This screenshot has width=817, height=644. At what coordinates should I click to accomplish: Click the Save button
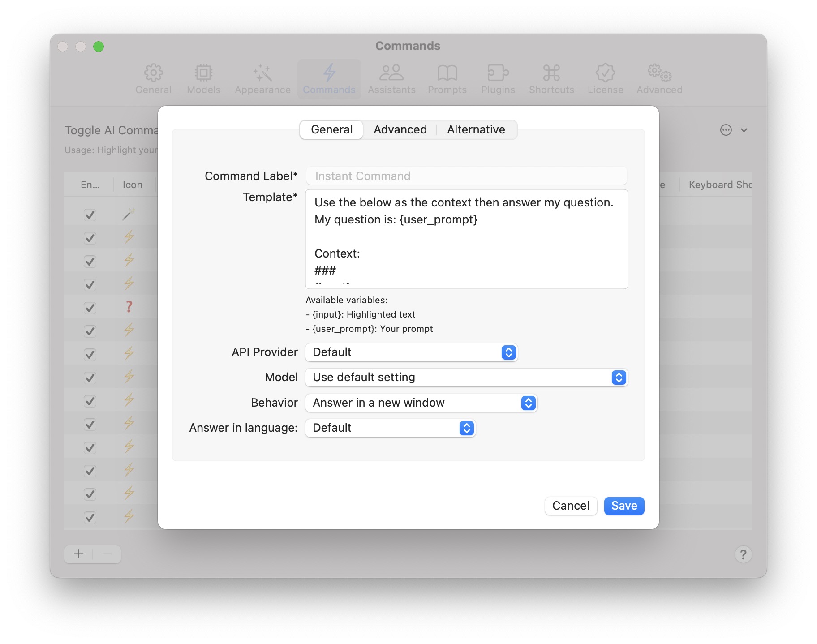623,506
